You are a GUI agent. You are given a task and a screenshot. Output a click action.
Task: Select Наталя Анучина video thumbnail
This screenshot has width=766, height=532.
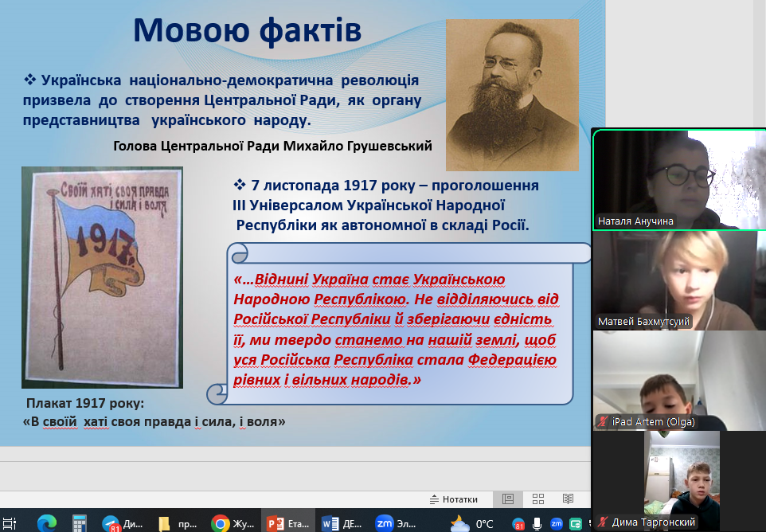pyautogui.click(x=678, y=179)
